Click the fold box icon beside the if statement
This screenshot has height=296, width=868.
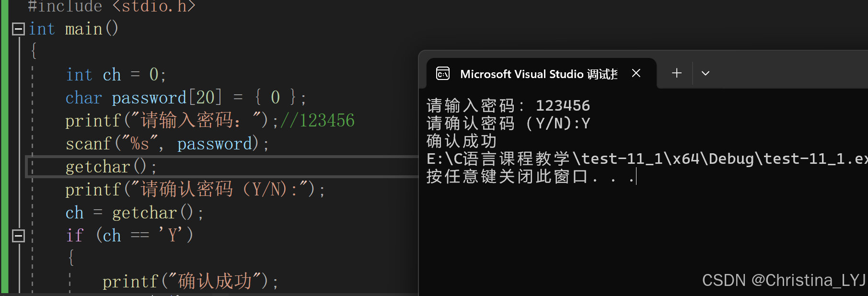[x=18, y=235]
